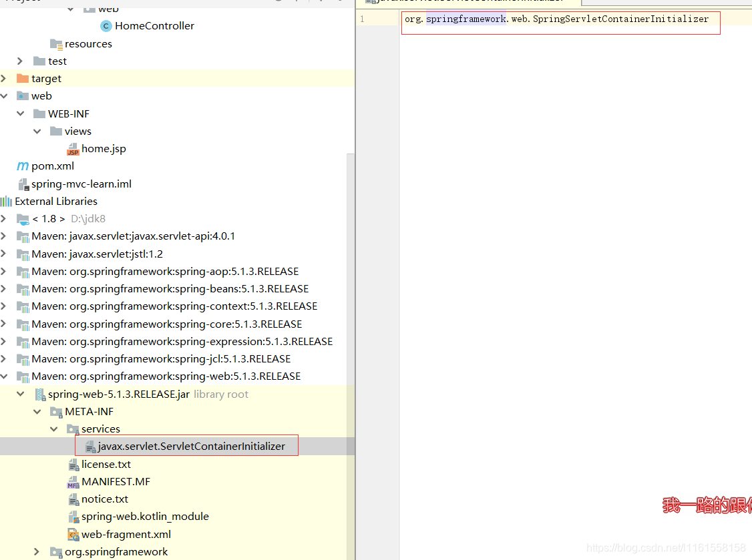Select External Libraries node
Image resolution: width=752 pixels, height=560 pixels.
pyautogui.click(x=56, y=202)
